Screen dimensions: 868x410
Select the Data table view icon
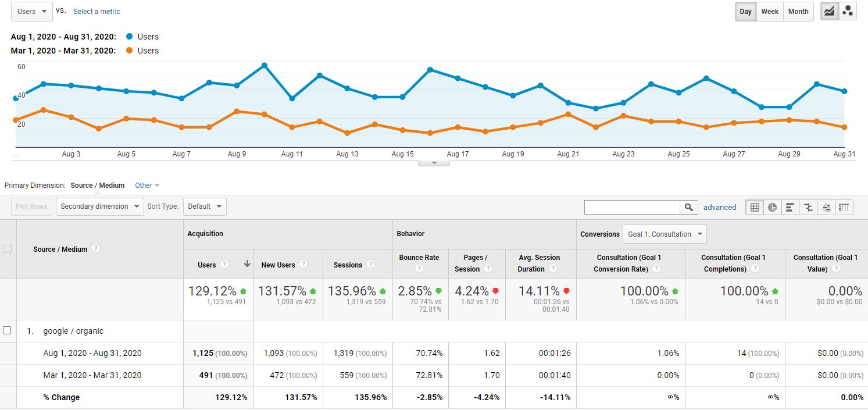coord(755,207)
